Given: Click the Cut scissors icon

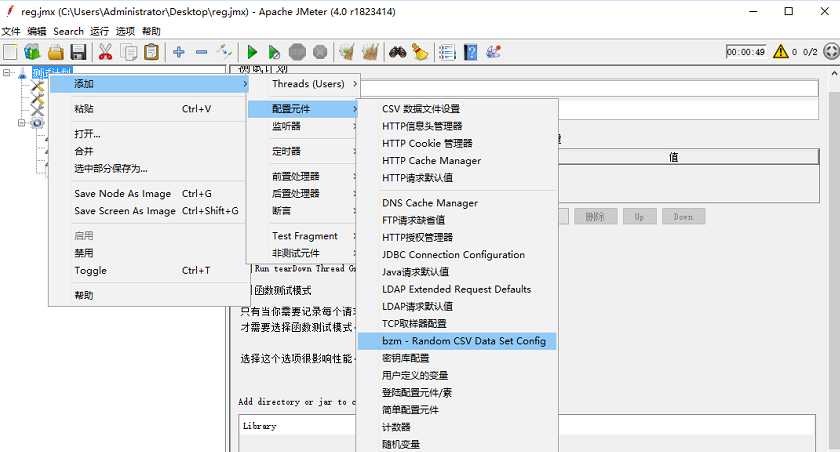Looking at the screenshot, I should point(105,52).
